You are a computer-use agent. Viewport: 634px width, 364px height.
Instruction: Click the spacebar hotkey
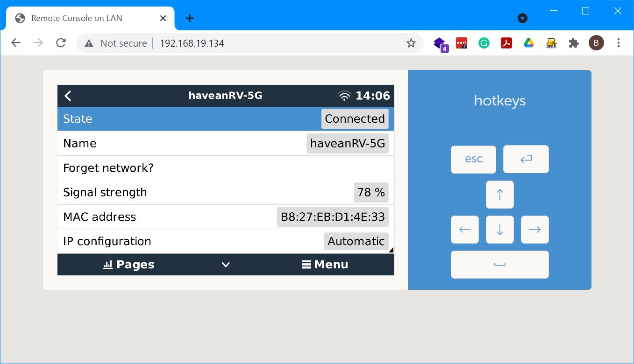(x=500, y=265)
